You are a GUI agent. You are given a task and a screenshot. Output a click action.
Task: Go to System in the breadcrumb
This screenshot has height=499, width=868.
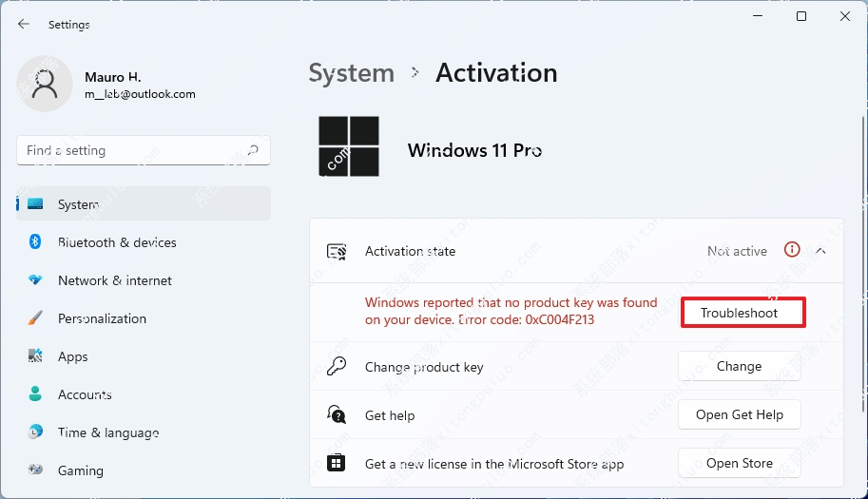[x=351, y=73]
